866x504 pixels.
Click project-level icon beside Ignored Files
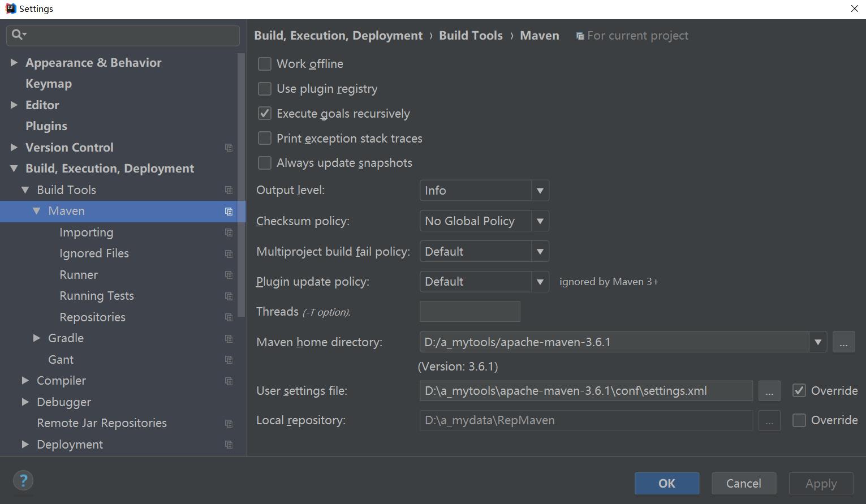coord(229,254)
